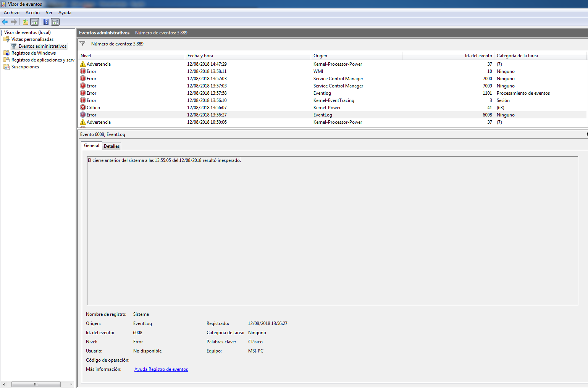Image resolution: width=588 pixels, height=388 pixels.
Task: Open the Acción menu
Action: (32, 13)
